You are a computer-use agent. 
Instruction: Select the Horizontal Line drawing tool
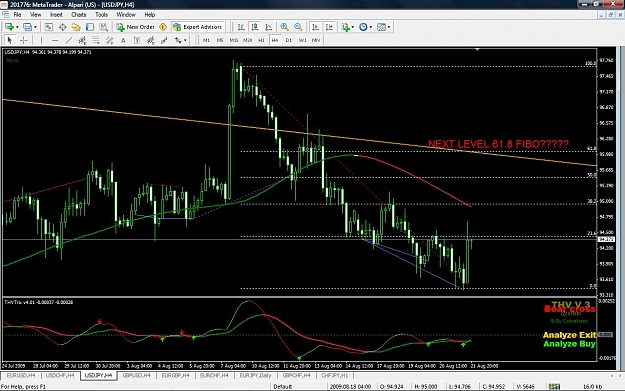tap(55, 40)
